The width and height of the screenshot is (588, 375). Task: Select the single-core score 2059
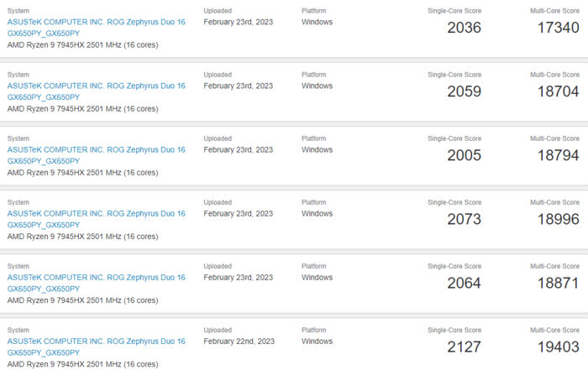tap(464, 91)
